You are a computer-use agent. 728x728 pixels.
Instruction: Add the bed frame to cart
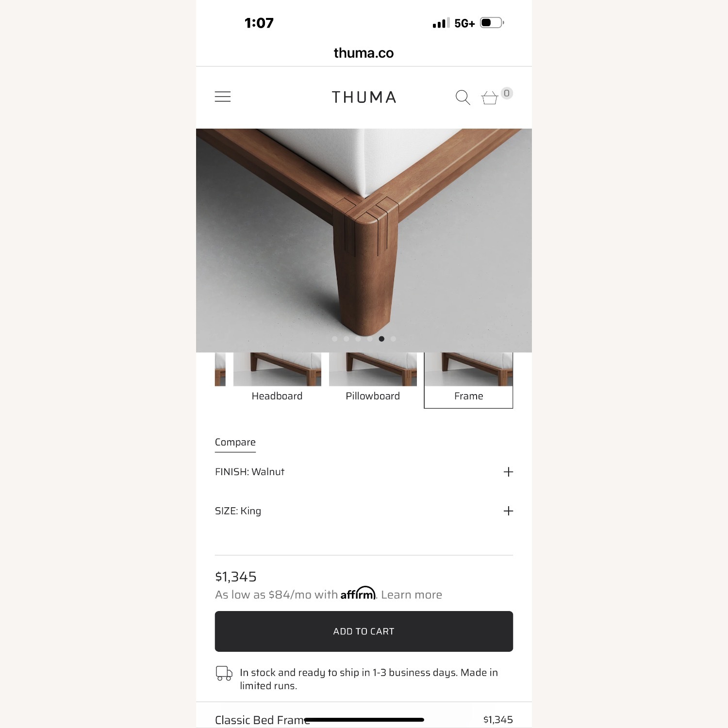click(364, 631)
